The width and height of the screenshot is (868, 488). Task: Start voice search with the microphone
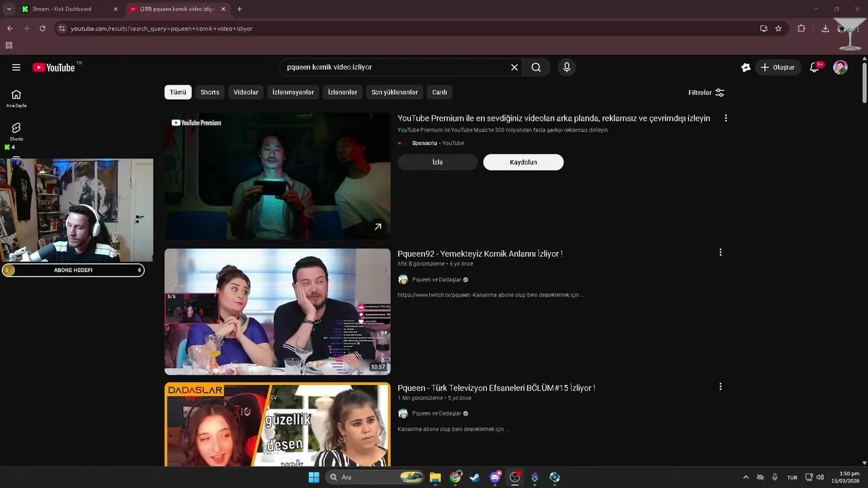point(567,67)
